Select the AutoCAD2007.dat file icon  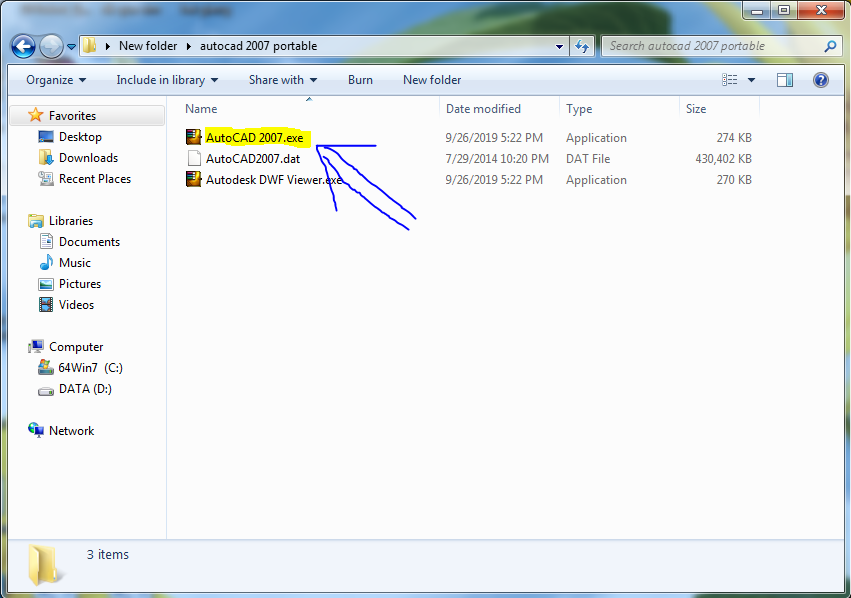[194, 159]
